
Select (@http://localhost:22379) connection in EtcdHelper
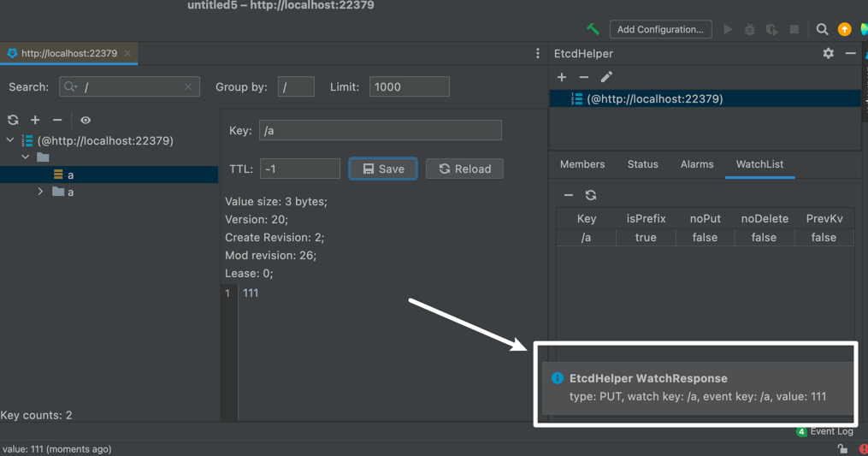(706, 98)
